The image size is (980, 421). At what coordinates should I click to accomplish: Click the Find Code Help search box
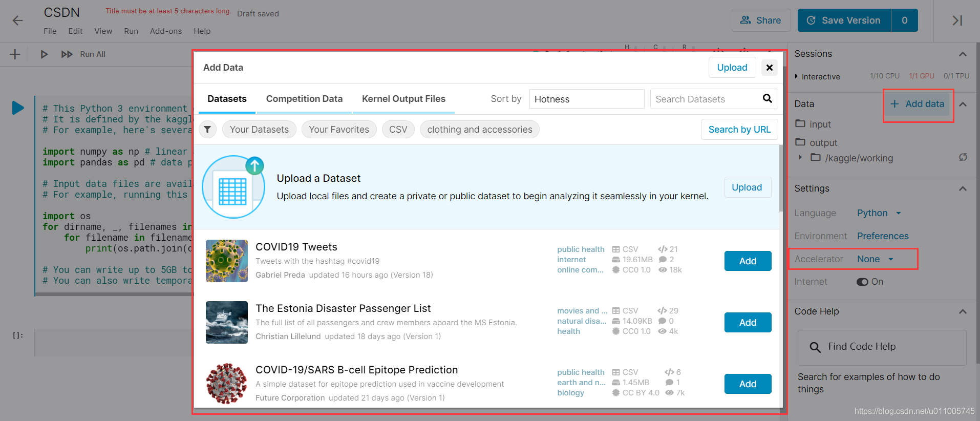(x=882, y=347)
